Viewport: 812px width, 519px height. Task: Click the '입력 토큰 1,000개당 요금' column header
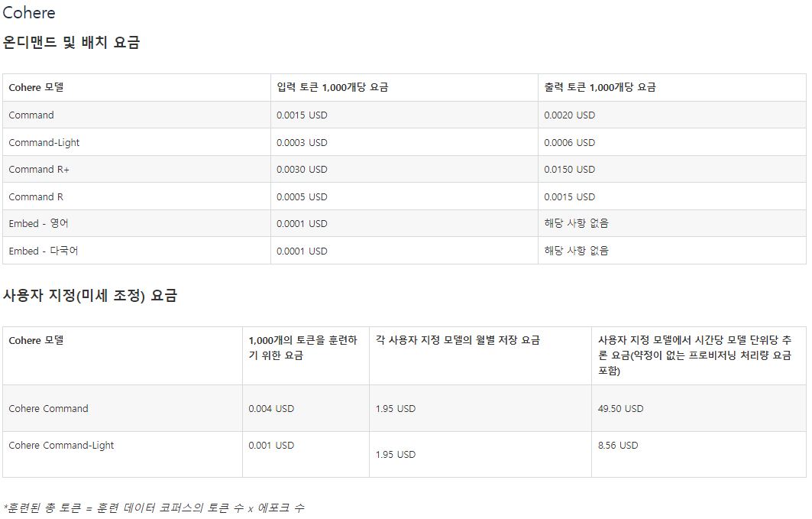click(332, 88)
